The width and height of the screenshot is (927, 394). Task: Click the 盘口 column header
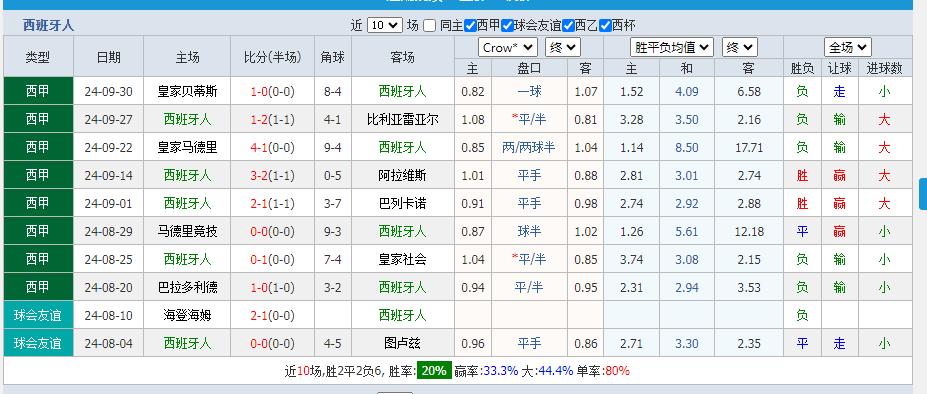(x=529, y=68)
